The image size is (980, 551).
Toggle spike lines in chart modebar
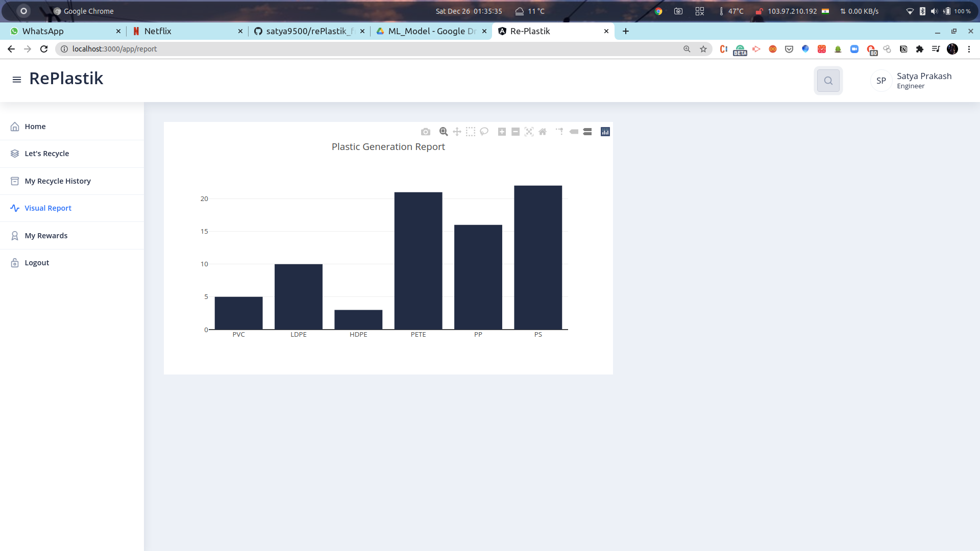[560, 132]
